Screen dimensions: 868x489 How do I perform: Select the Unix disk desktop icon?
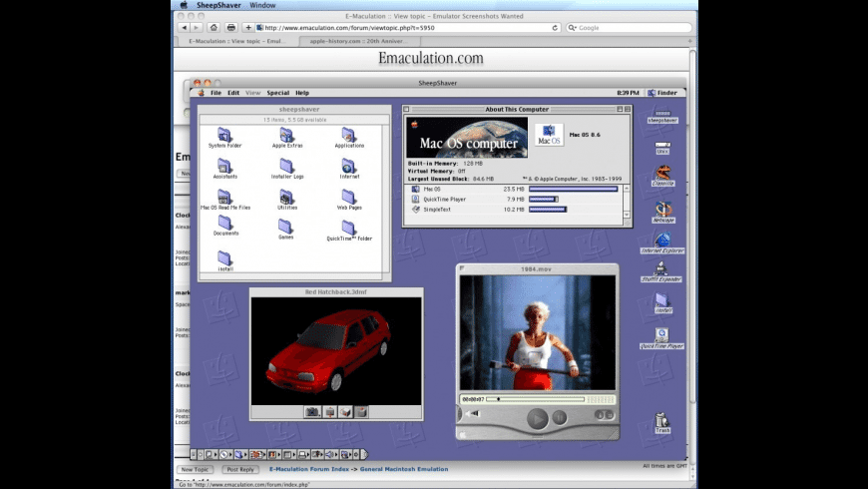coord(662,148)
